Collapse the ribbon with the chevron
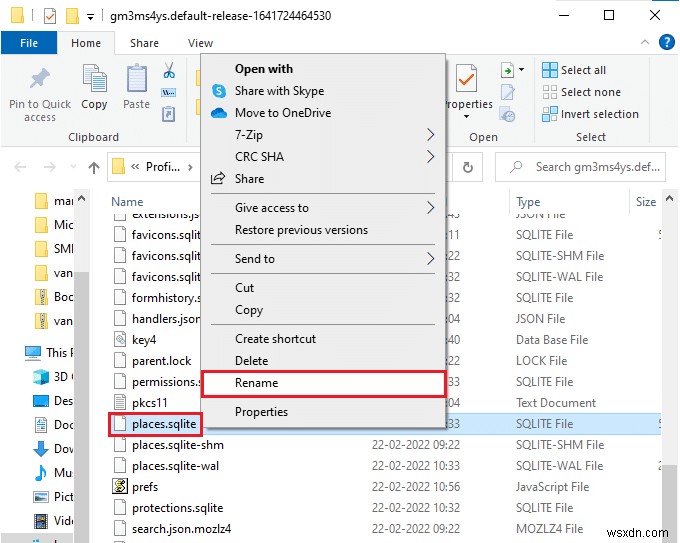 (x=645, y=43)
